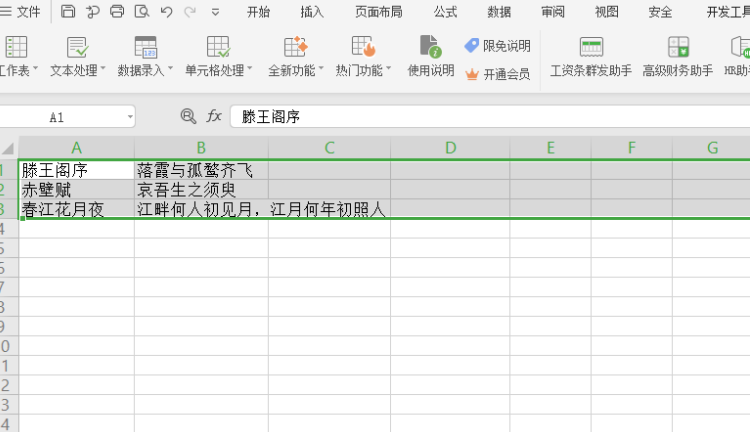Select column A header
This screenshot has height=432, width=750.
(x=77, y=148)
